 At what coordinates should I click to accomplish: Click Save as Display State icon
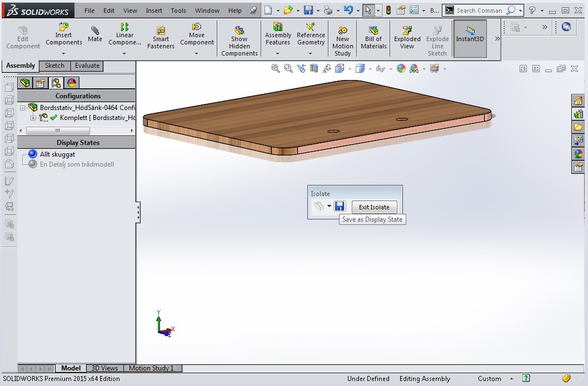[x=340, y=207]
